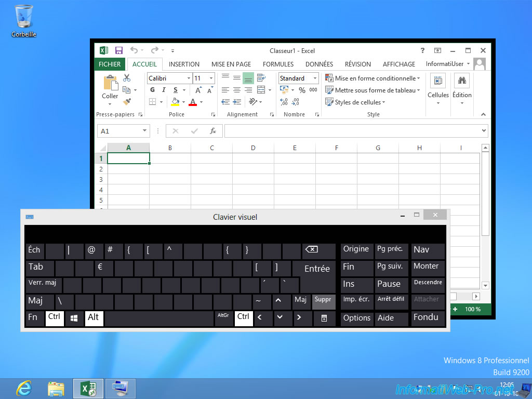Open the Calibri font name dropdown

point(189,78)
